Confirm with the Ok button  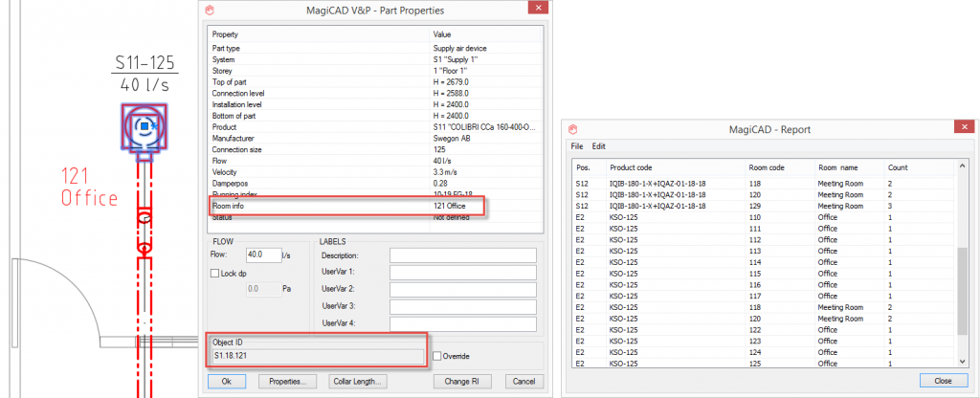(x=227, y=381)
